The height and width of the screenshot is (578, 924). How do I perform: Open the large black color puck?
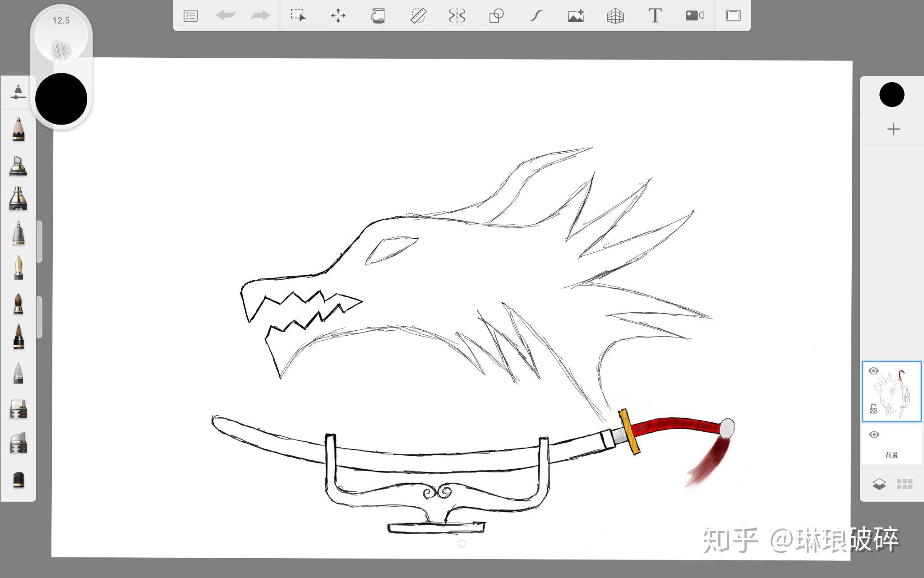pyautogui.click(x=61, y=99)
